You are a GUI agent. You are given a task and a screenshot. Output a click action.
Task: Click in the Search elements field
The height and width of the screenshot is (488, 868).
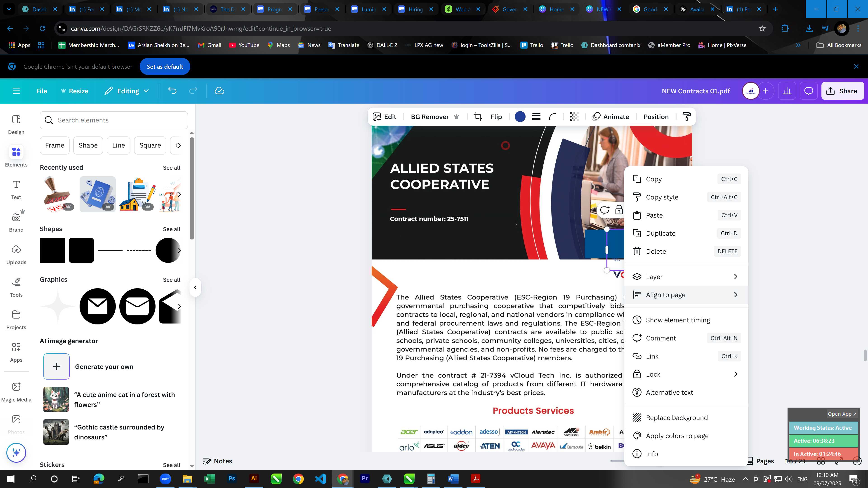pyautogui.click(x=114, y=120)
